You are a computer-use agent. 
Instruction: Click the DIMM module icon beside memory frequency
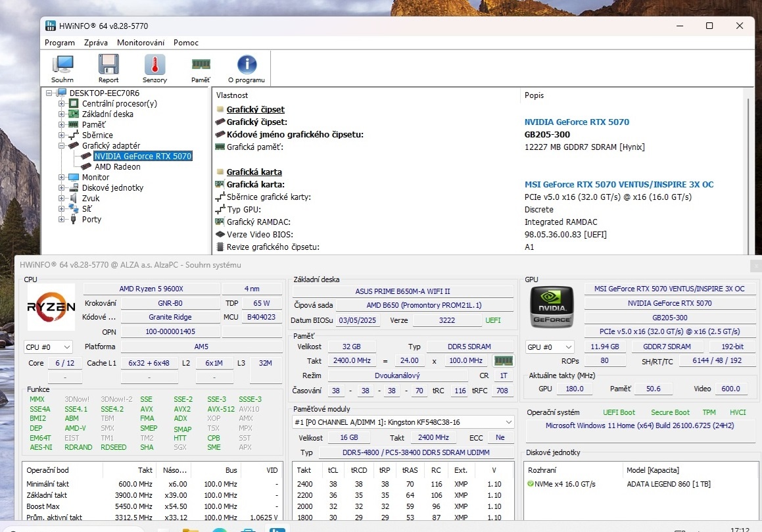[504, 360]
